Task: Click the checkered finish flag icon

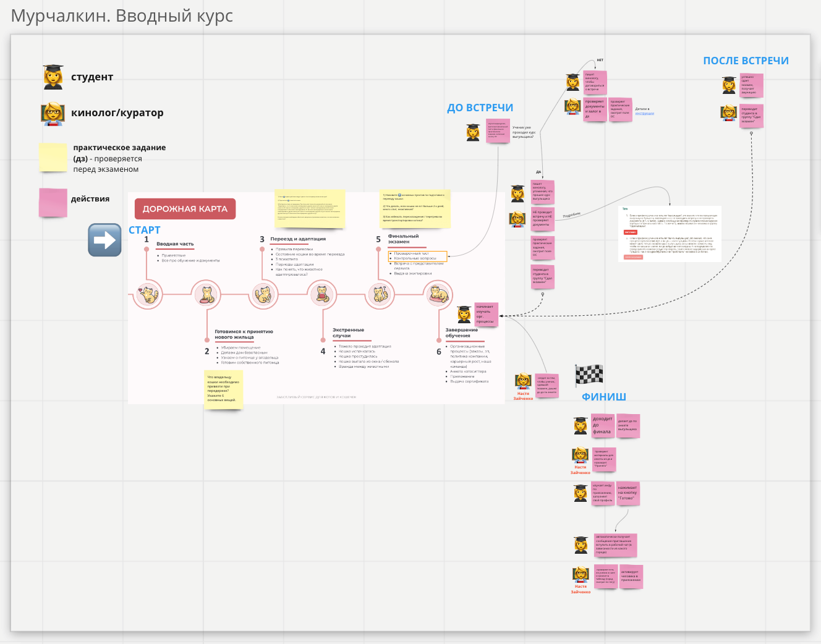Action: (x=589, y=375)
